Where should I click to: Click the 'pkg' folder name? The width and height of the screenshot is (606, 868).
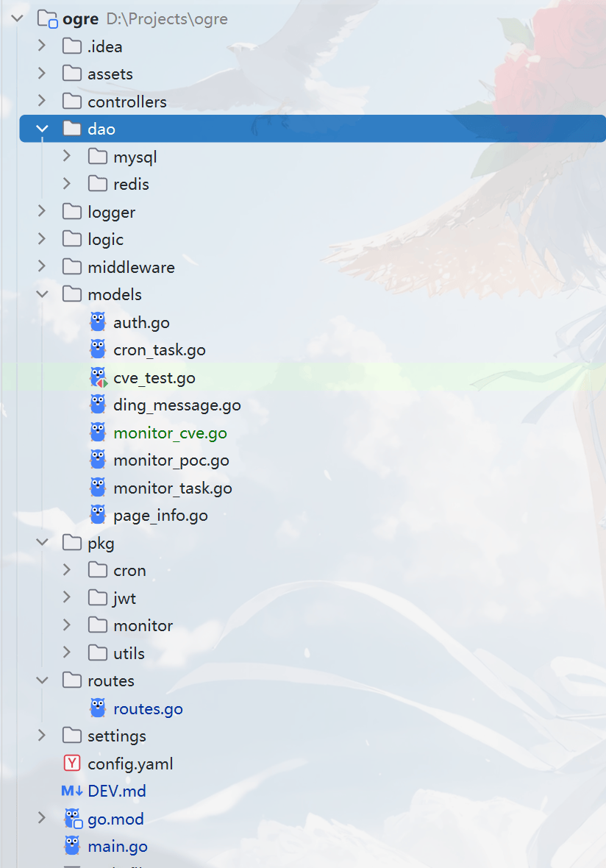[x=101, y=544]
